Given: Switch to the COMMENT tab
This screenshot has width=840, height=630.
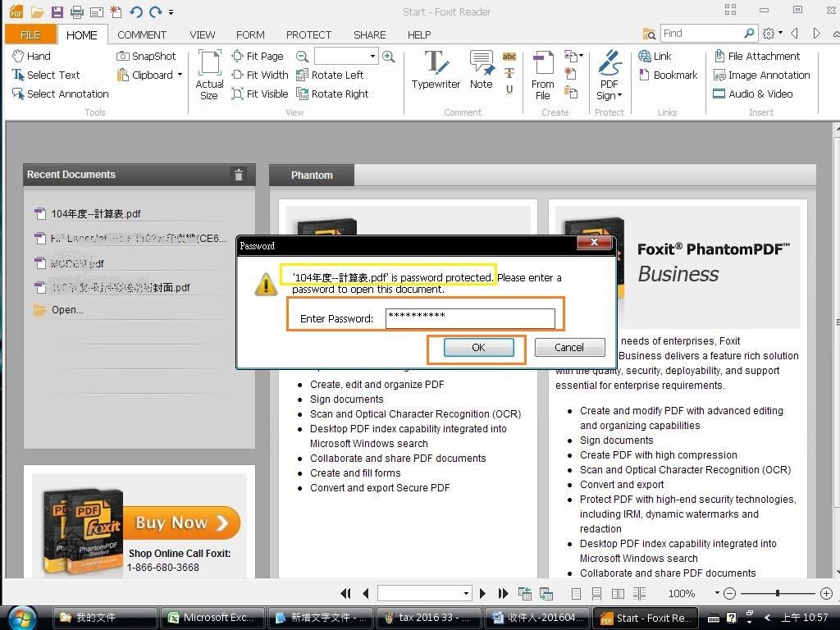Looking at the screenshot, I should click(x=142, y=34).
